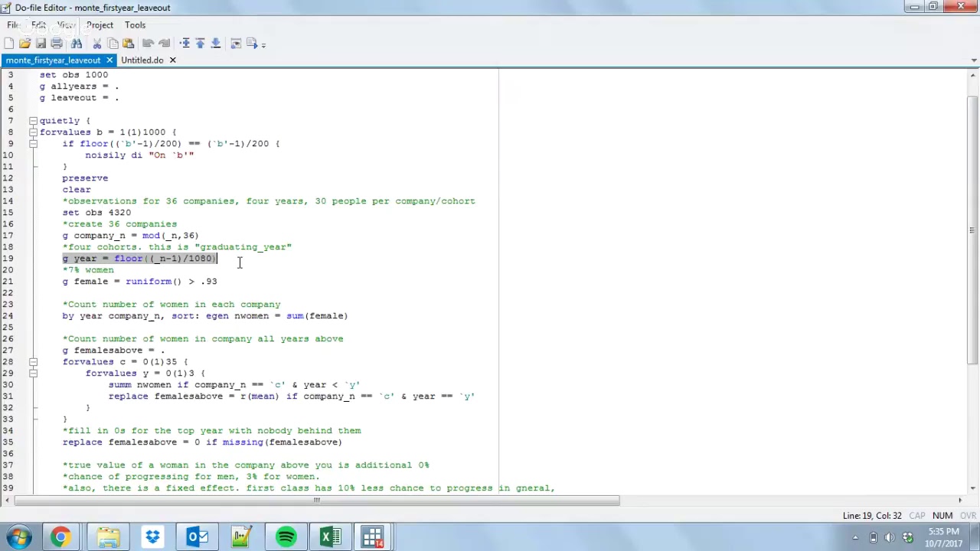Screen dimensions: 980x551
Task: Click the 'replace femalesabove = 0 if missing' line
Action: pyautogui.click(x=202, y=442)
